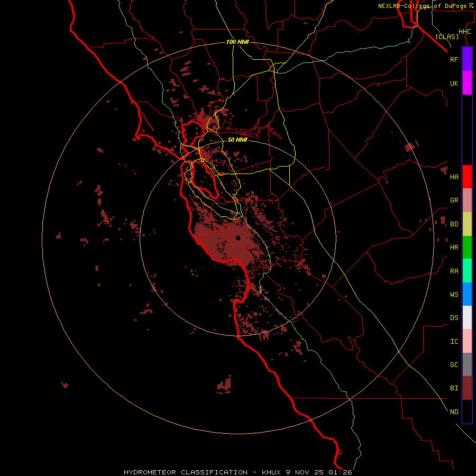Click the white DS legend swatch
Image resolution: width=476 pixels, height=476 pixels.
click(467, 317)
